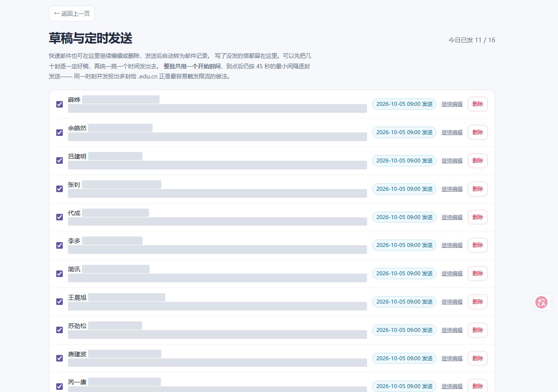Click 继续编辑 for 薛烨's draft
The width and height of the screenshot is (558, 392).
click(452, 104)
